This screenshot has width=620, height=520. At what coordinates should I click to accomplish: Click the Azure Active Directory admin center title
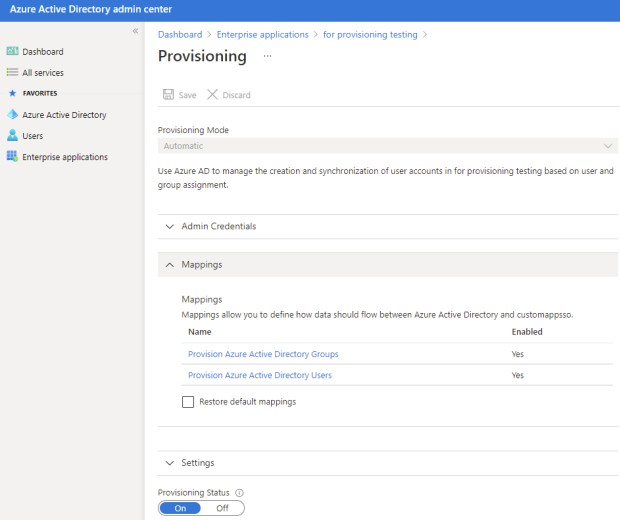(91, 9)
